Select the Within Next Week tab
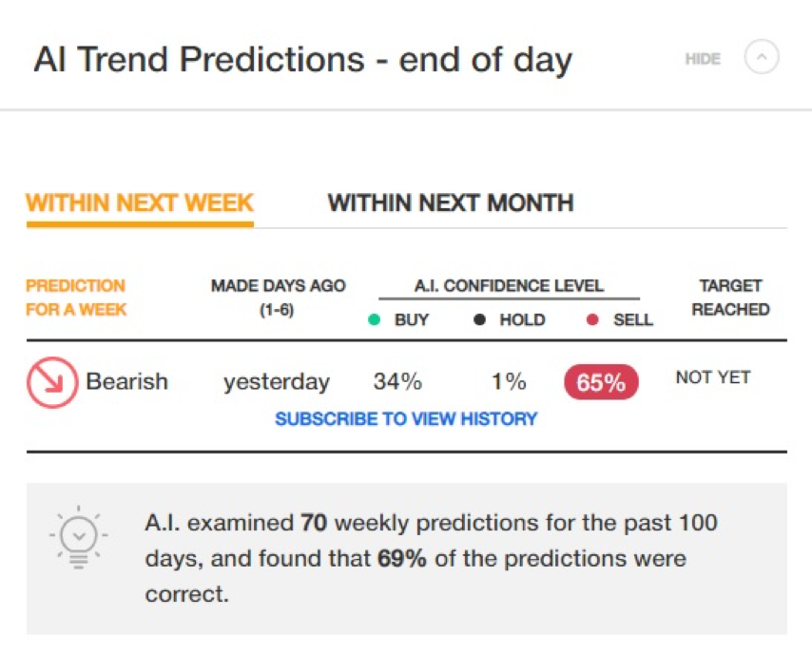The height and width of the screenshot is (655, 812). [x=140, y=203]
